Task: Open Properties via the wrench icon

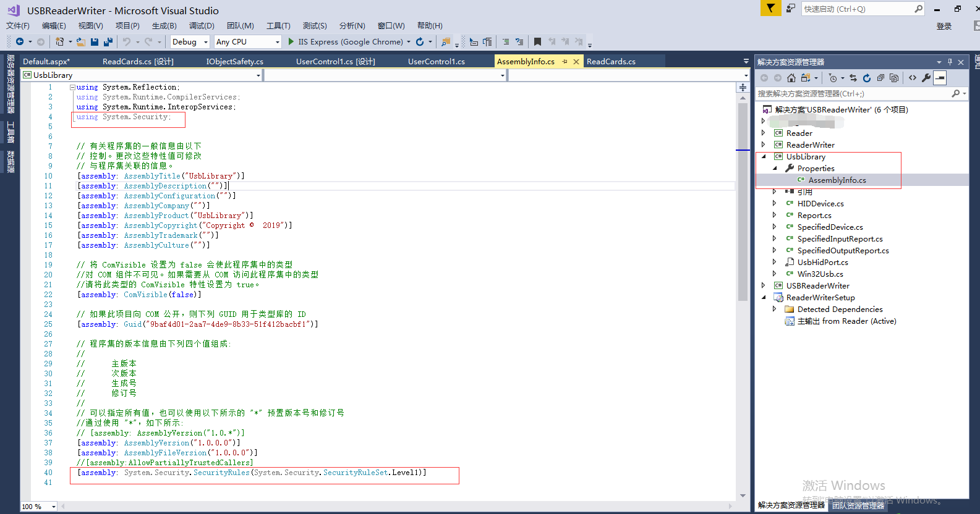Action: (926, 78)
